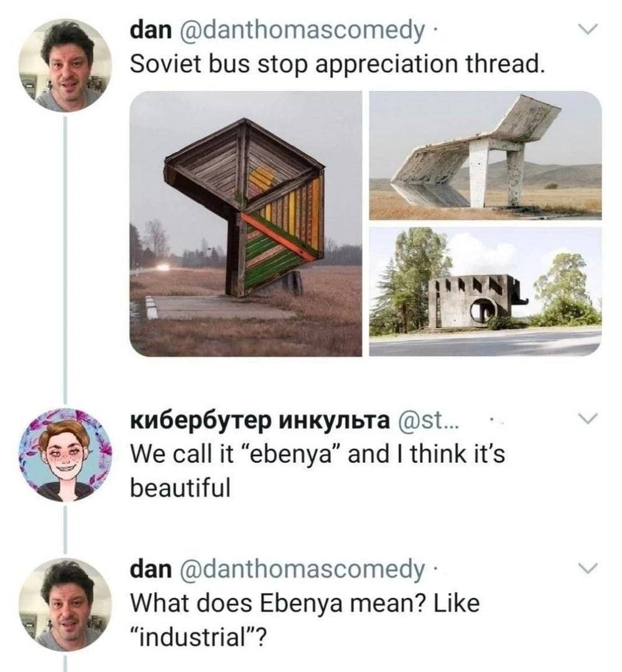Open the castle-like concrete bus stop photo
The image size is (622, 672).
click(488, 292)
